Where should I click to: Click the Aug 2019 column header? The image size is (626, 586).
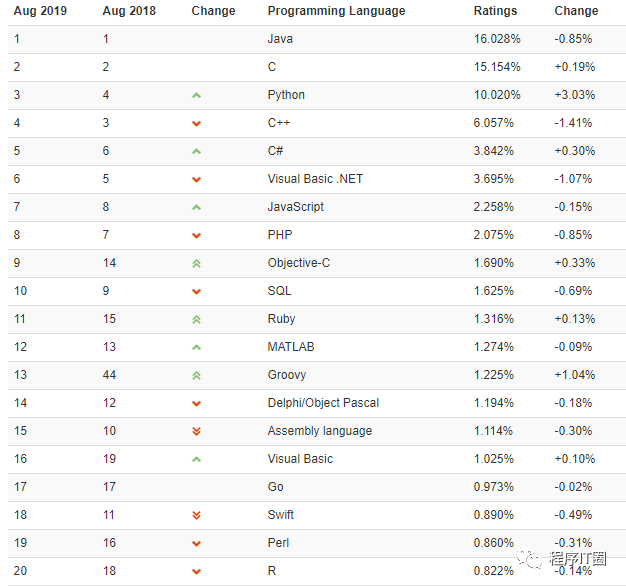coord(40,11)
